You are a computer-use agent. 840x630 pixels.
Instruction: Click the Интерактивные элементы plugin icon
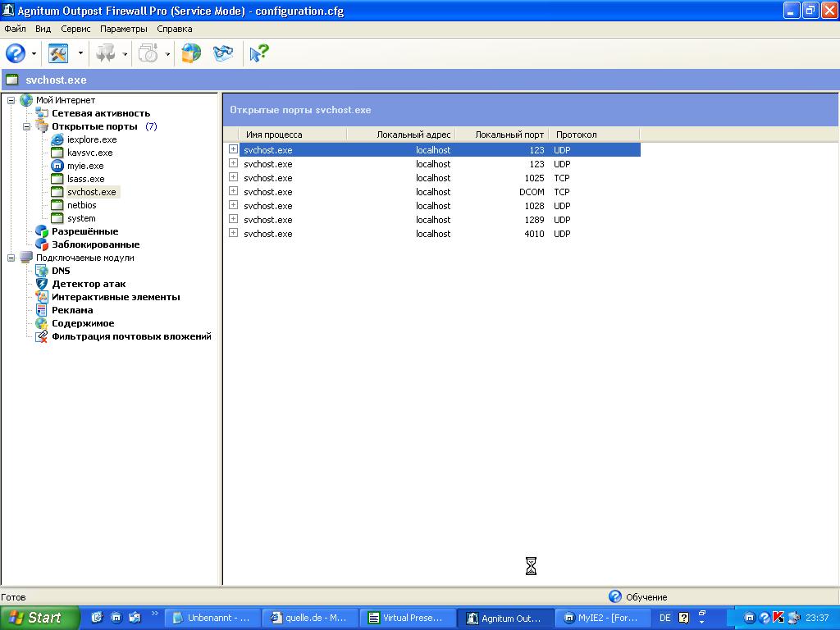pos(42,297)
